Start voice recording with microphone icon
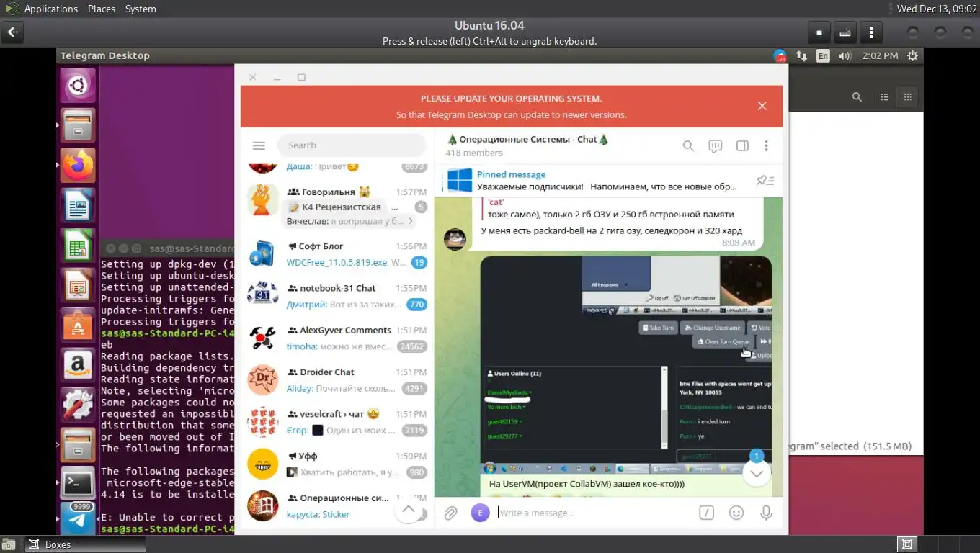Viewport: 980px width, 553px height. click(766, 513)
